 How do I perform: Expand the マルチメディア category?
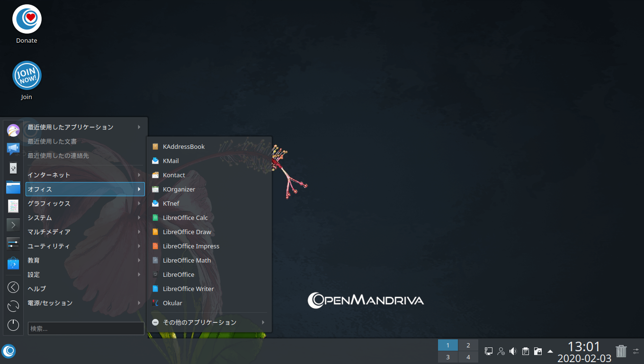click(x=85, y=232)
